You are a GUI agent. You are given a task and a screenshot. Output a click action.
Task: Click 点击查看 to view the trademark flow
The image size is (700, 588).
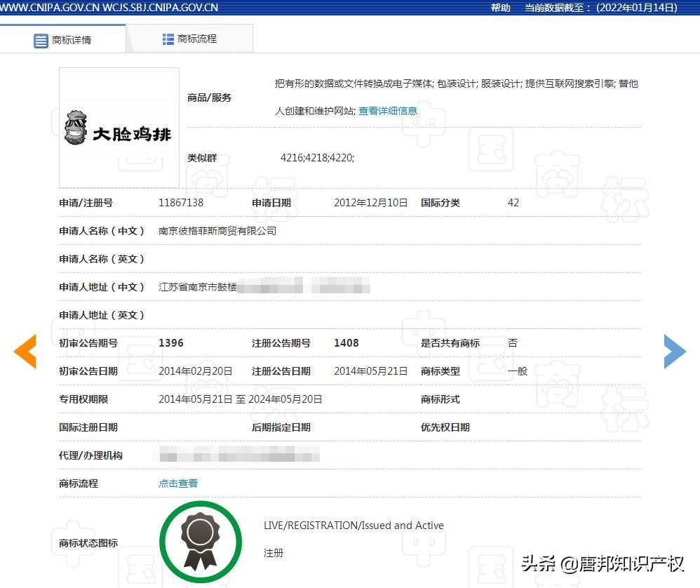tap(178, 483)
